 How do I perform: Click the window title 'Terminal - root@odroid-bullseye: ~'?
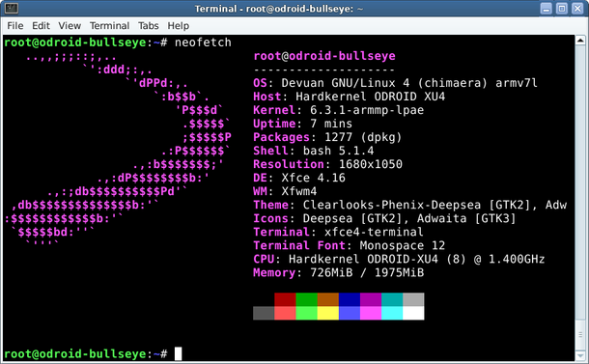[x=279, y=9]
